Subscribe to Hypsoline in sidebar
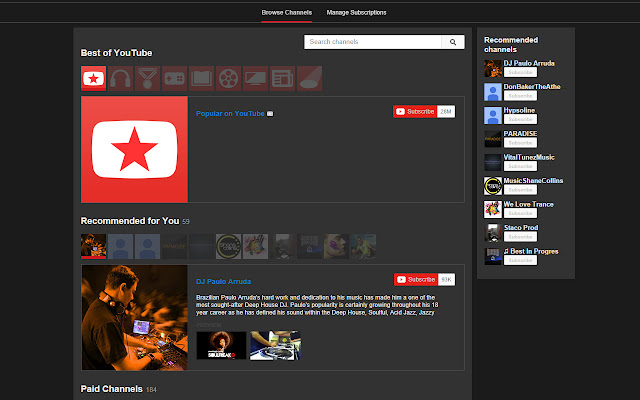Screen dimensions: 640x400 tap(520, 119)
